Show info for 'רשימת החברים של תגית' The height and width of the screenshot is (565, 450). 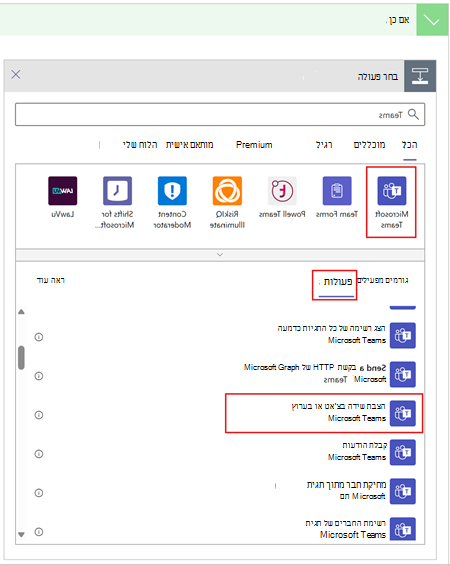(39, 531)
